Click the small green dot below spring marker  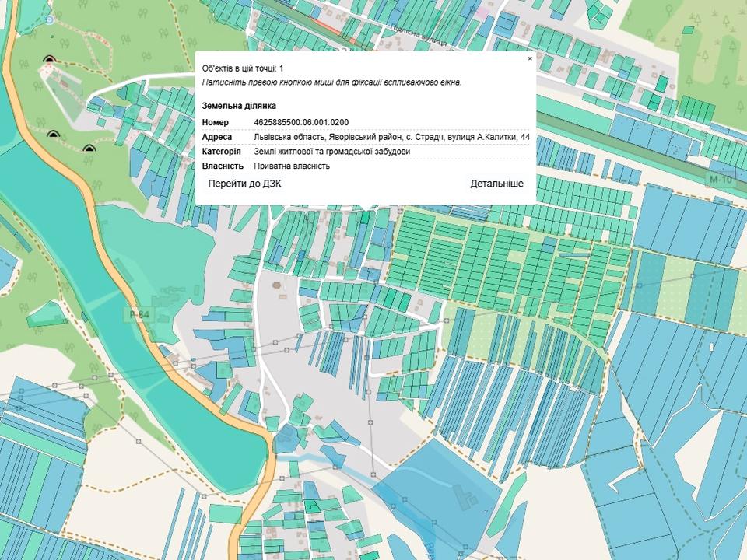pyautogui.click(x=52, y=36)
